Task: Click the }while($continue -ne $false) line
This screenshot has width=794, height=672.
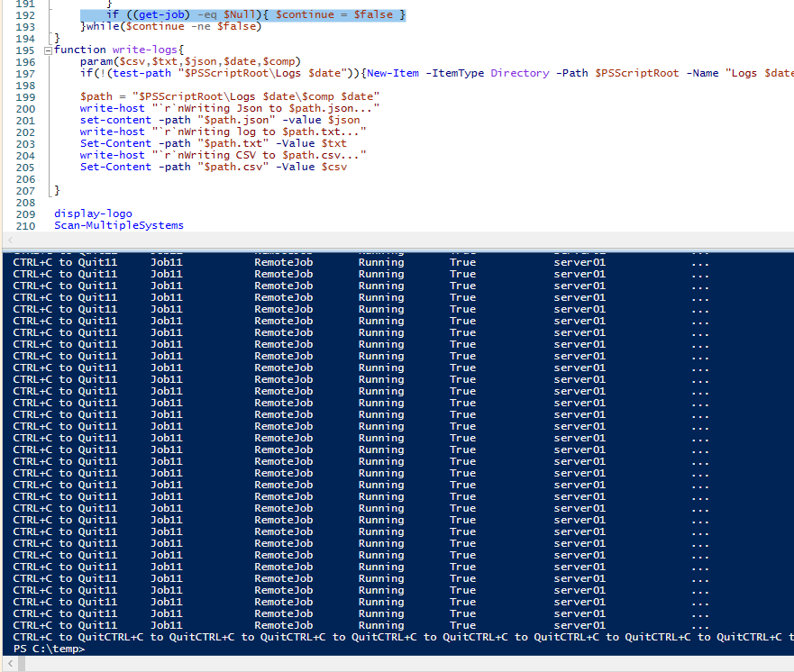Action: click(171, 26)
